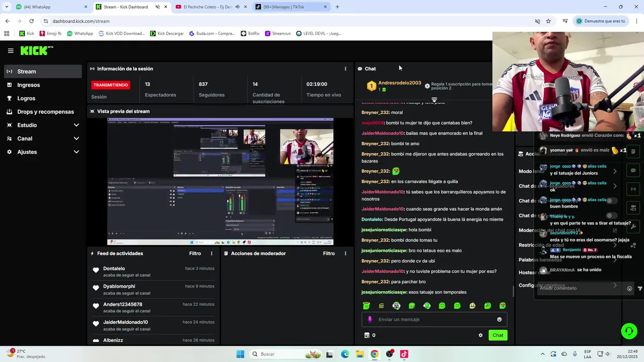
Task: Expand the Ajustes sidebar section
Action: pyautogui.click(x=76, y=152)
